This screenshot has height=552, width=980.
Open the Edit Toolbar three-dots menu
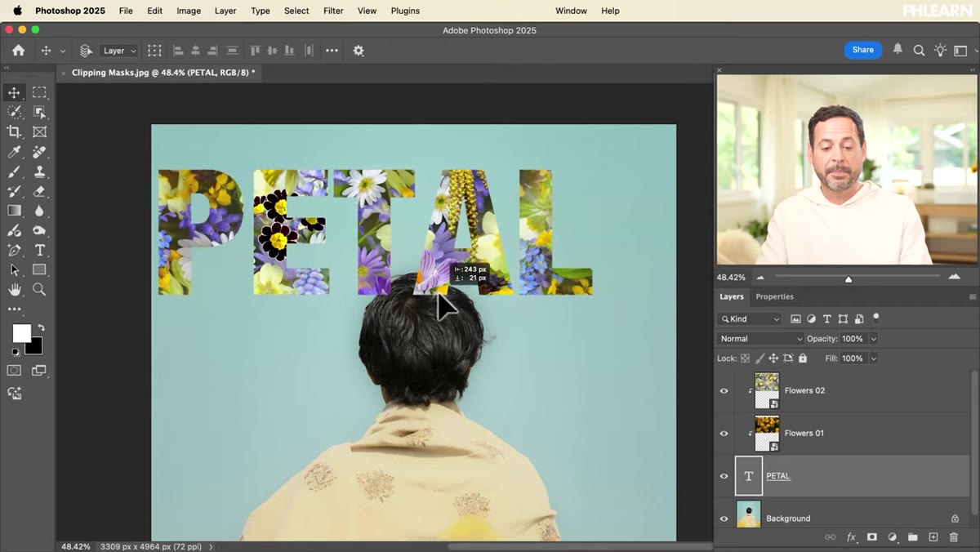(14, 309)
